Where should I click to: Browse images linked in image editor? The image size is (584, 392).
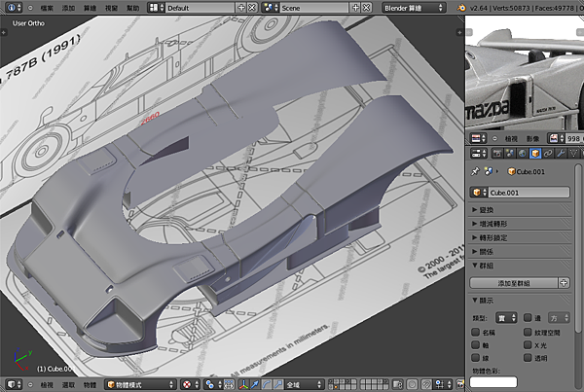coord(556,138)
